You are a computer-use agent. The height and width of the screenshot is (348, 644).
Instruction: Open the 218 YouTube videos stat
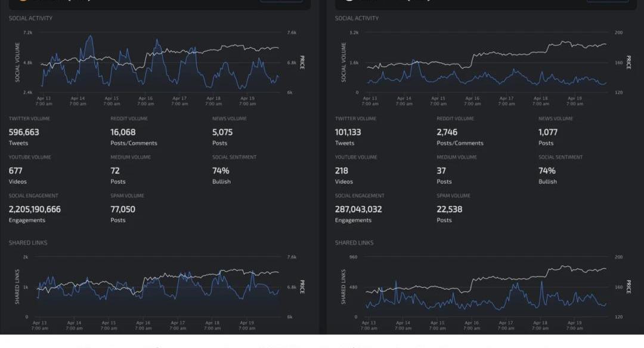pyautogui.click(x=341, y=170)
